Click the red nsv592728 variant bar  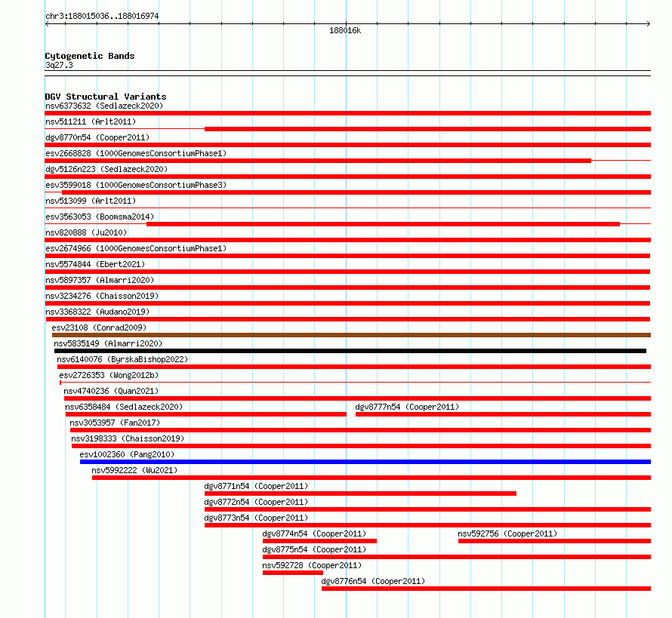[x=293, y=573]
